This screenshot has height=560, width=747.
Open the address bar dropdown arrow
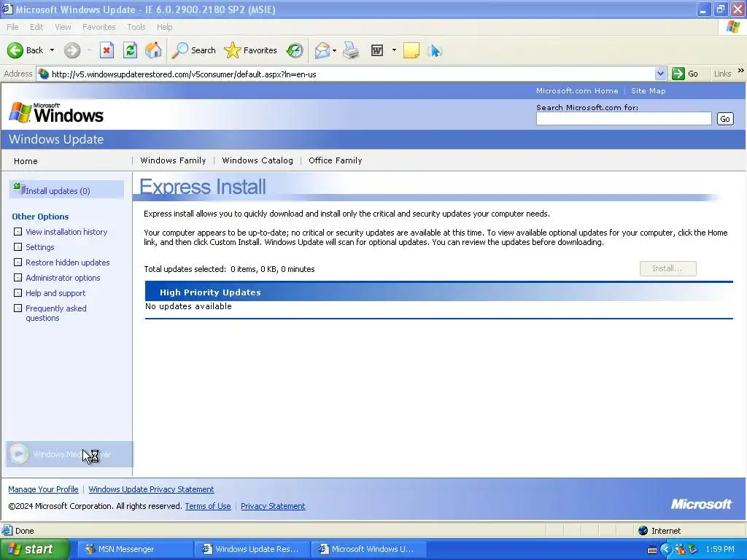click(x=660, y=74)
